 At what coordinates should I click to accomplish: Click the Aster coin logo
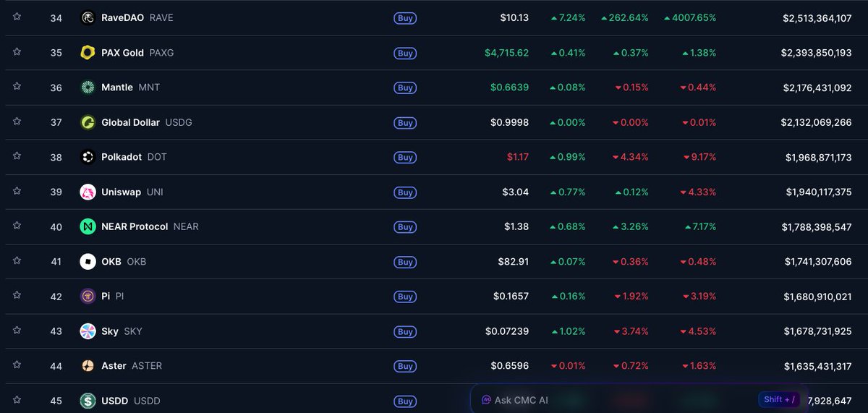pos(88,366)
